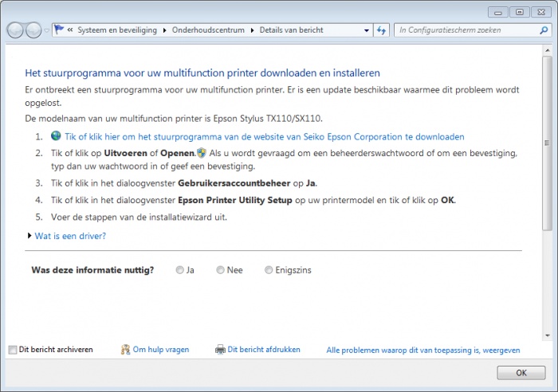558x392 pixels.
Task: Click the shield icon after Openen
Action: pyautogui.click(x=202, y=153)
